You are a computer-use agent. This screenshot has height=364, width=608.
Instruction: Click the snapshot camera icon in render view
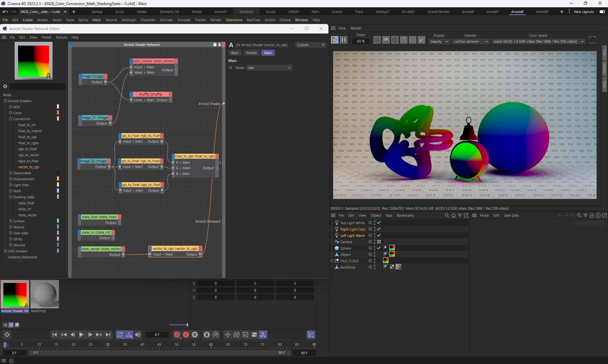click(x=592, y=40)
